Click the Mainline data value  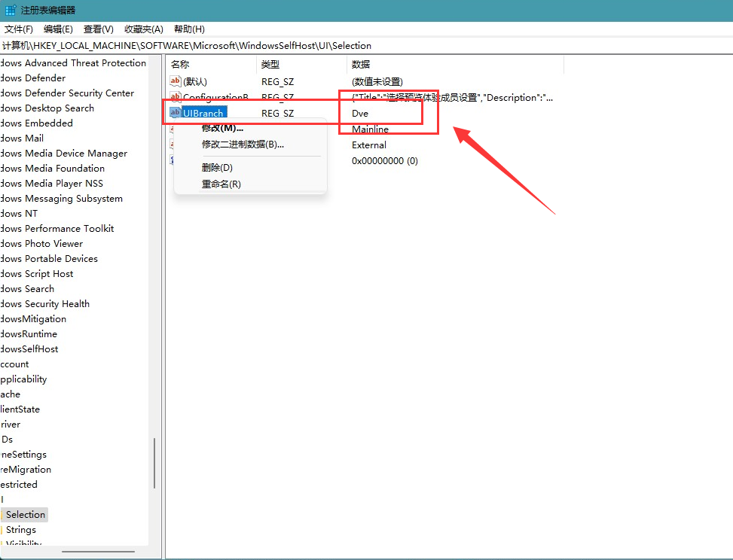[x=370, y=129]
